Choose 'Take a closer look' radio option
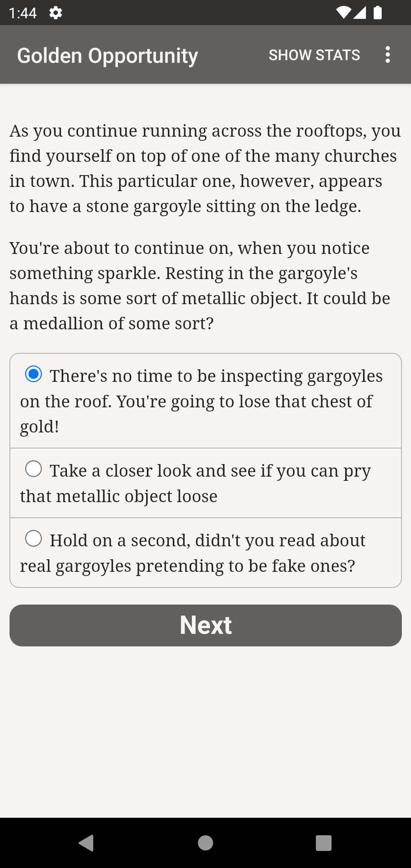The height and width of the screenshot is (868, 411). tap(33, 469)
